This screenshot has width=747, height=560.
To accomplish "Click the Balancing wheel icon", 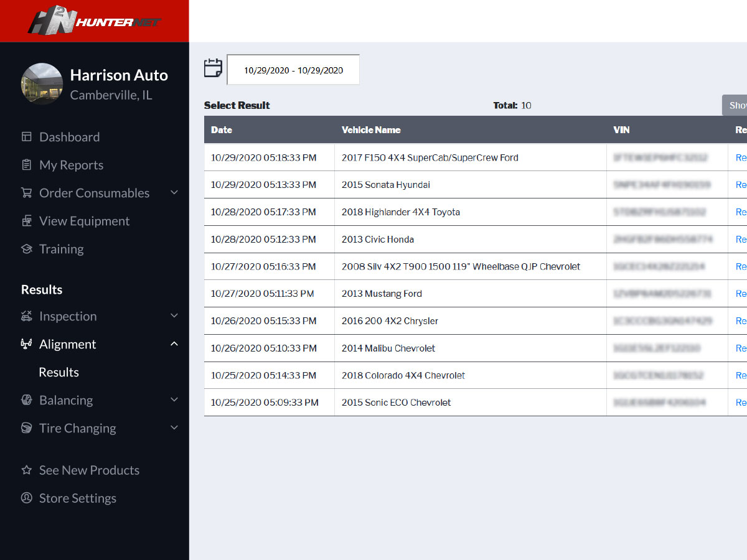I will coord(26,400).
